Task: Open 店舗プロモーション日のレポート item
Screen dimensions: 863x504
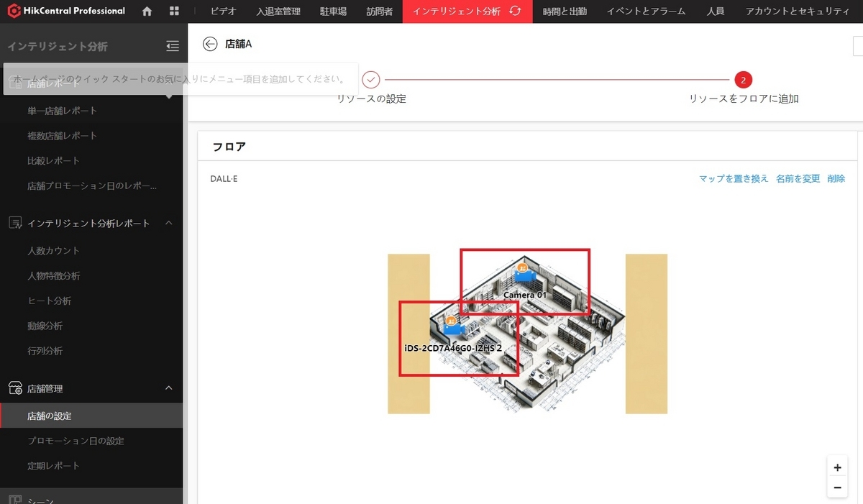Action: point(91,186)
